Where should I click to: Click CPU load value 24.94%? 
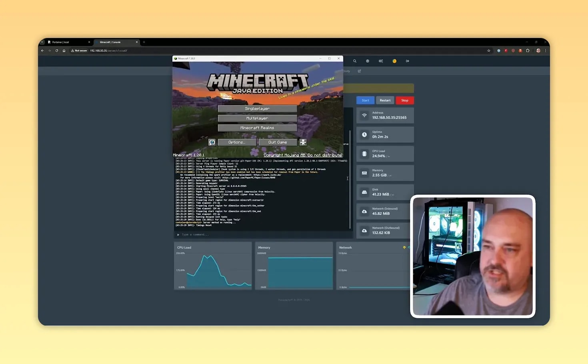pos(378,156)
